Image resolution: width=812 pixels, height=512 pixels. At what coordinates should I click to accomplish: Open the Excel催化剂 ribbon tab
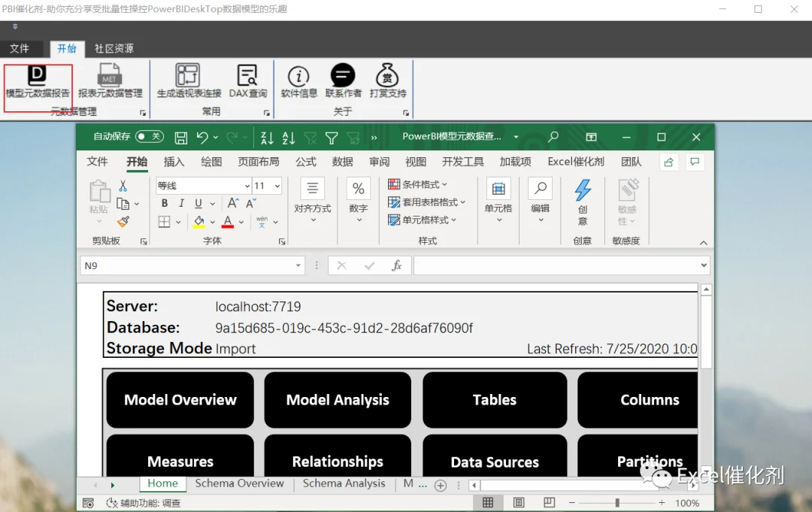point(576,162)
